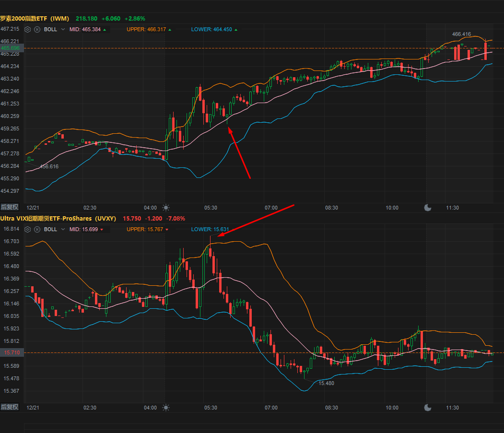Screen dimensions: 504x433
Task: Click the moon icon on the IWM time axis
Action: pos(427,207)
